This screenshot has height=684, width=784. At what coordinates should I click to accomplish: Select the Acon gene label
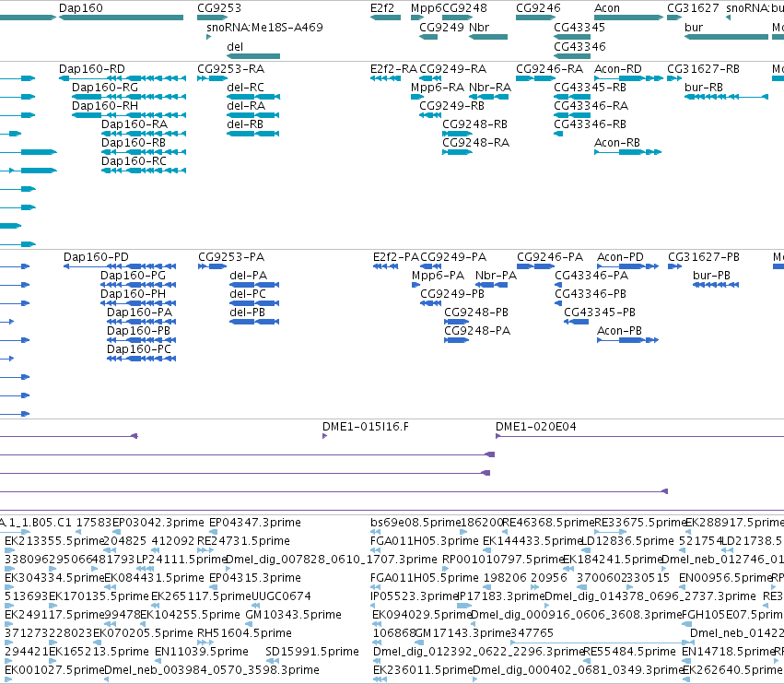click(x=607, y=8)
